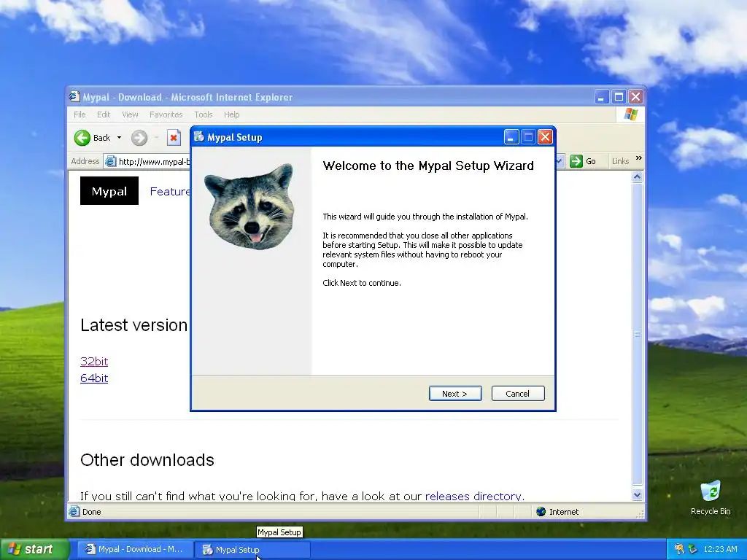Open the File menu in Internet Explorer
This screenshot has height=560, width=747.
80,114
